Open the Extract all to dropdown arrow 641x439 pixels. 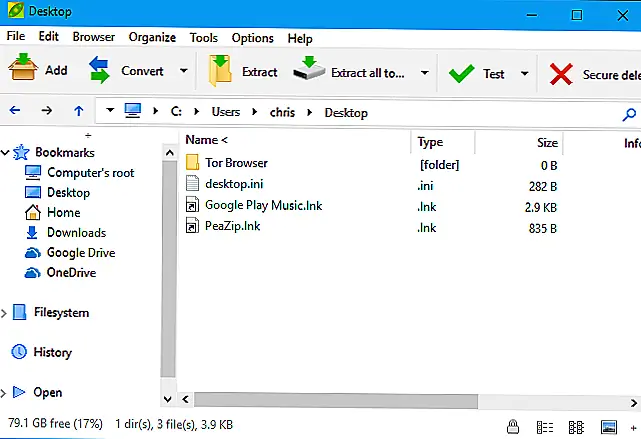pos(425,73)
